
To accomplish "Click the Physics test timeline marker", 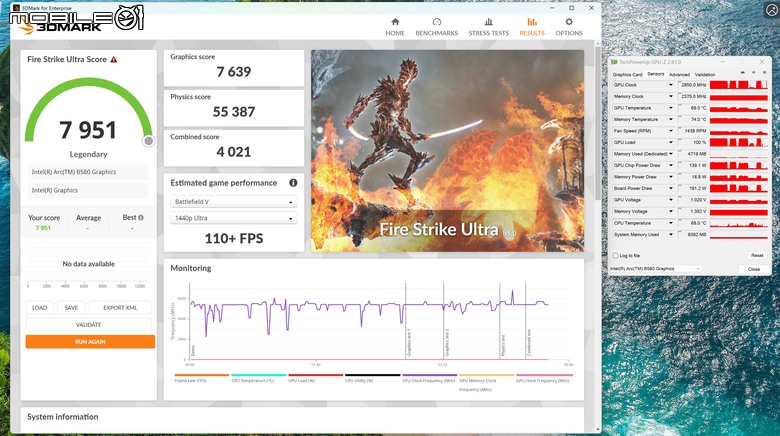I will click(x=503, y=346).
